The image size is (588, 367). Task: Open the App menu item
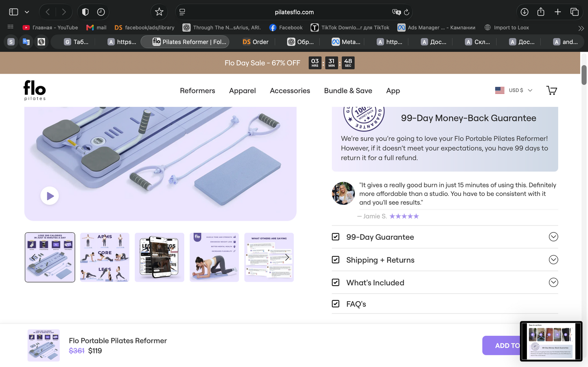393,91
